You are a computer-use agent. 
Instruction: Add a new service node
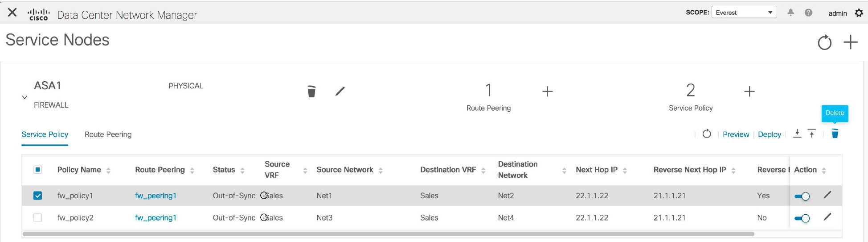point(851,42)
